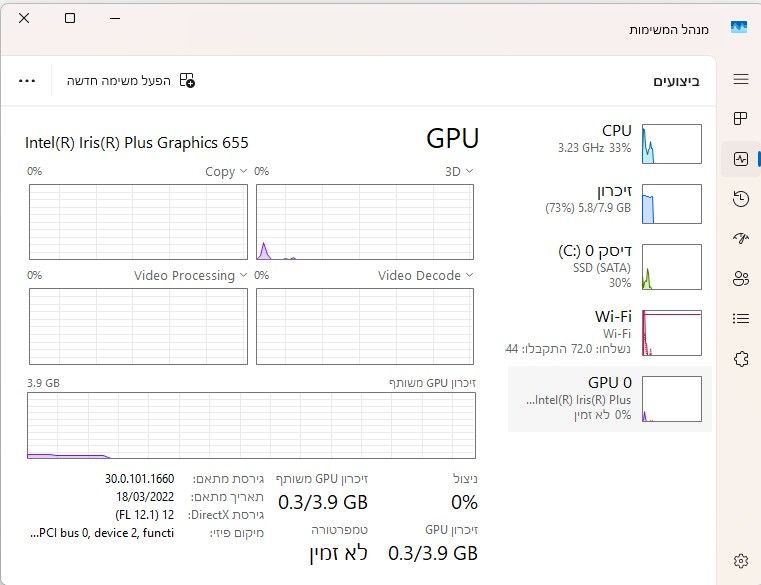This screenshot has height=585, width=761.
Task: Click the מנהל המשימות window title
Action: [x=669, y=30]
